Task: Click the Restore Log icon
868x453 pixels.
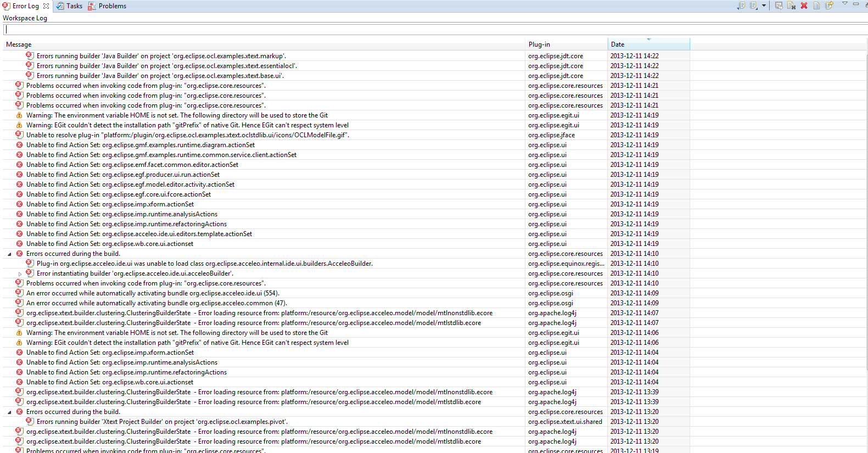Action: 829,5
